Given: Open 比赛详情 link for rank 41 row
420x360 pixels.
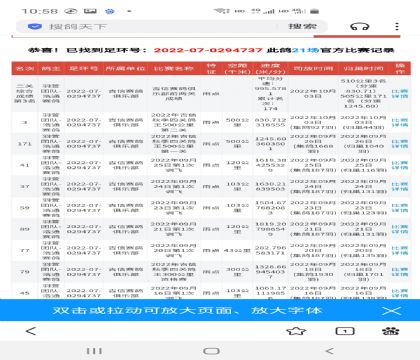Looking at the screenshot, I should click(400, 165).
